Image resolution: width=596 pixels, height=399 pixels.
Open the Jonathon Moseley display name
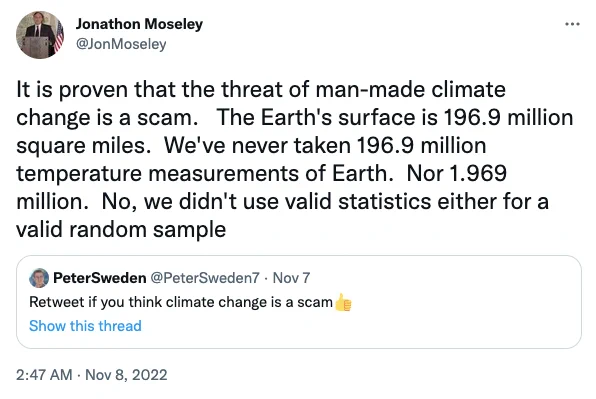[x=139, y=24]
